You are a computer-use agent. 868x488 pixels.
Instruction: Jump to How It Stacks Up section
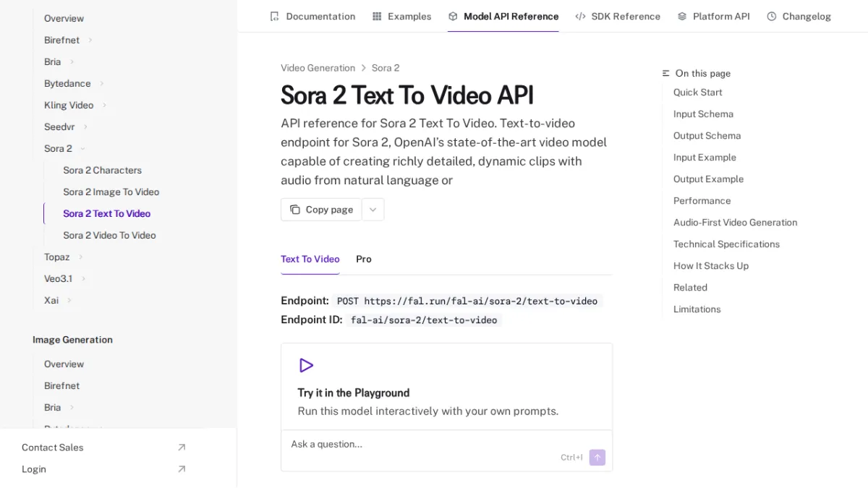(x=710, y=265)
